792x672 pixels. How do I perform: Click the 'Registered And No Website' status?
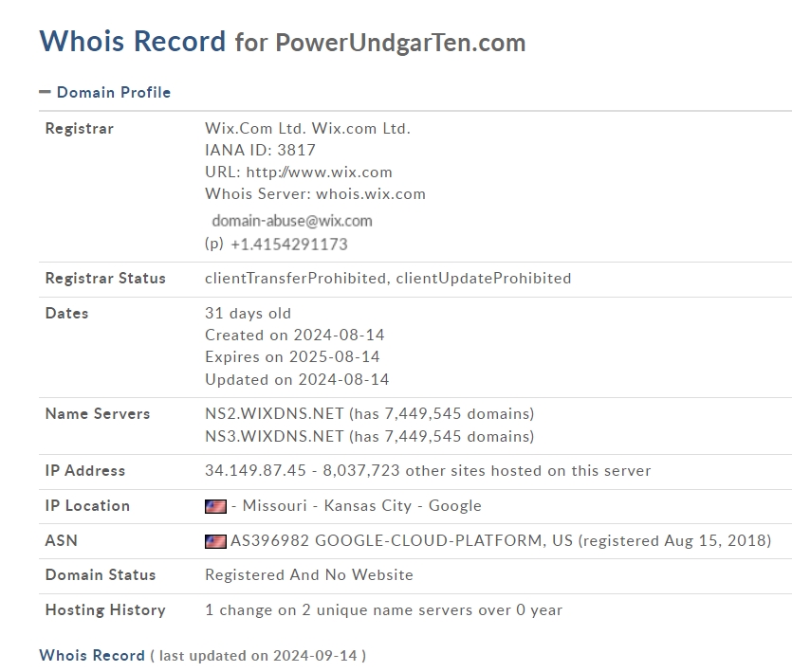coord(309,574)
